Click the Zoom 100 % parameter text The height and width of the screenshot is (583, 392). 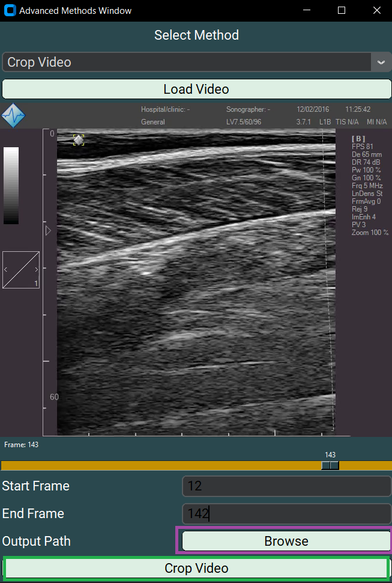tap(370, 233)
